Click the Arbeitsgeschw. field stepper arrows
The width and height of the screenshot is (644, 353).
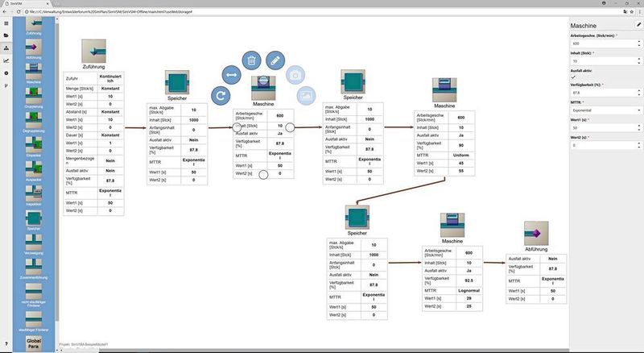tap(639, 44)
